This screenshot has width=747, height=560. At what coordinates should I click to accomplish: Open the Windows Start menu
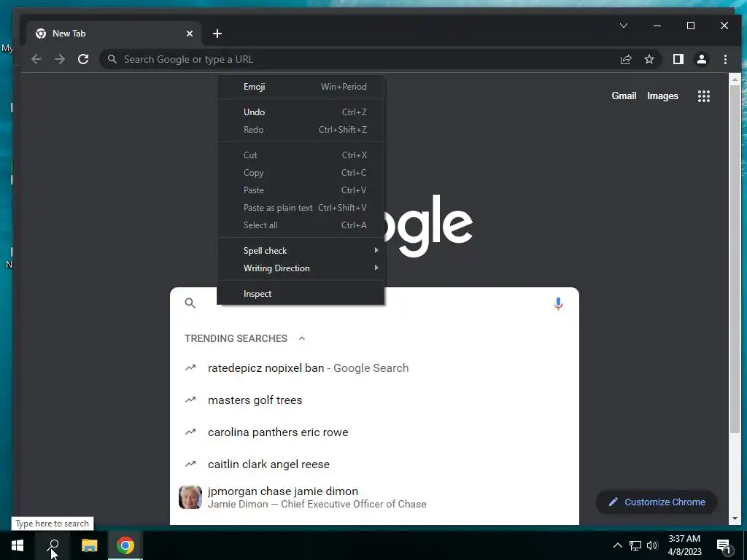(x=18, y=545)
